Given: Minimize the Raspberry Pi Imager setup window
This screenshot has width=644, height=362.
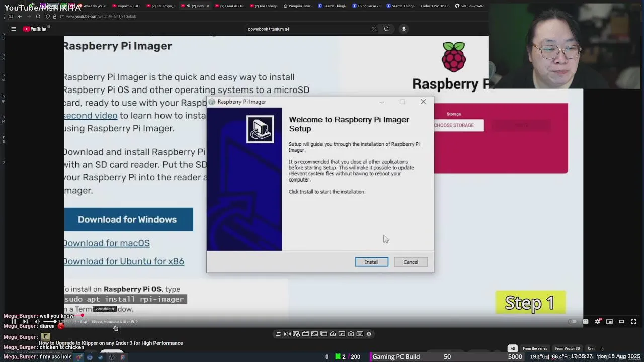Looking at the screenshot, I should (x=381, y=102).
